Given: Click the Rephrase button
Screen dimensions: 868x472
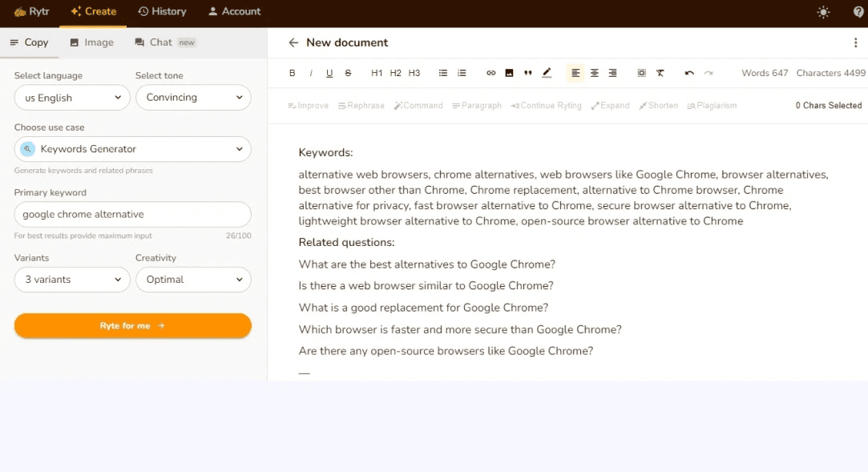Looking at the screenshot, I should point(361,106).
